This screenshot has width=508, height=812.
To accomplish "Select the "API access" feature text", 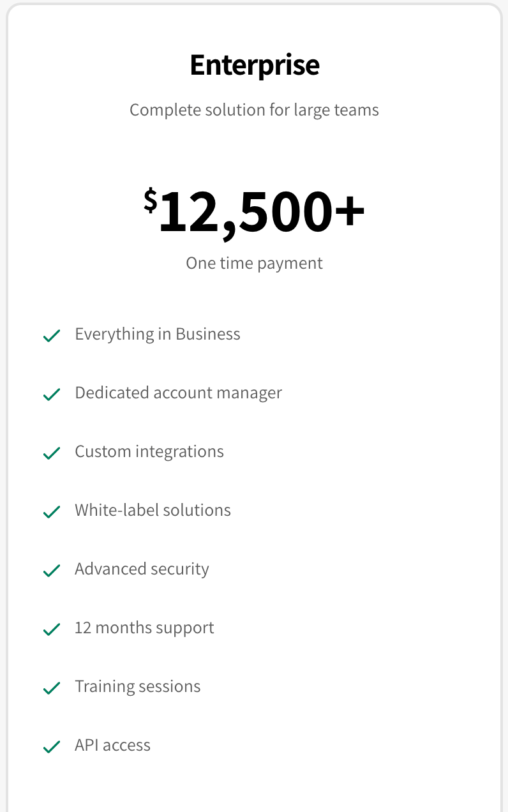I will pos(113,746).
